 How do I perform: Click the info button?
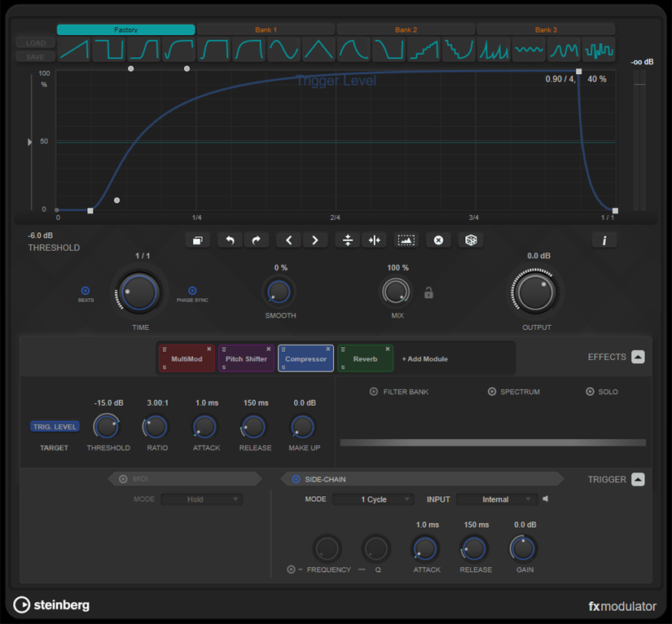(x=604, y=240)
